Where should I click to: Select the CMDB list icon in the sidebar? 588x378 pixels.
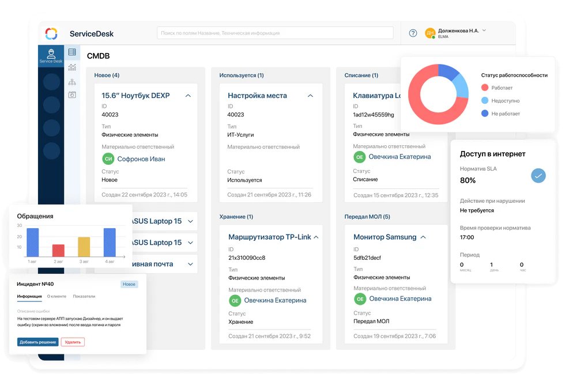pos(72,52)
